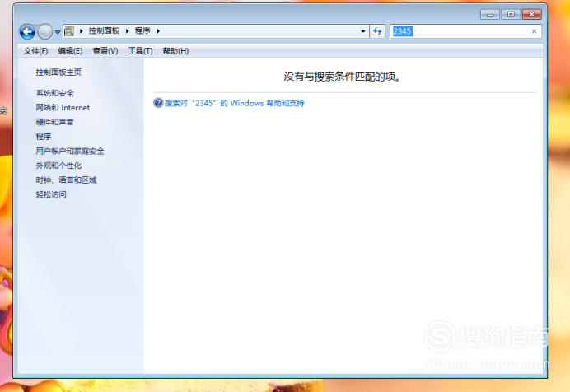This screenshot has height=392, width=570.
Task: Open the 工具(T) menu
Action: (x=140, y=51)
